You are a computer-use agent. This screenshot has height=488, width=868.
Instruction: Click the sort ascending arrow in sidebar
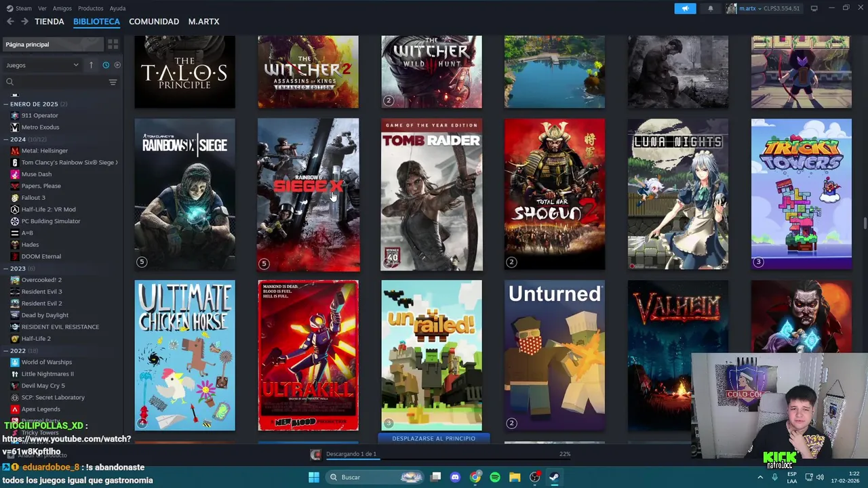pyautogui.click(x=91, y=65)
